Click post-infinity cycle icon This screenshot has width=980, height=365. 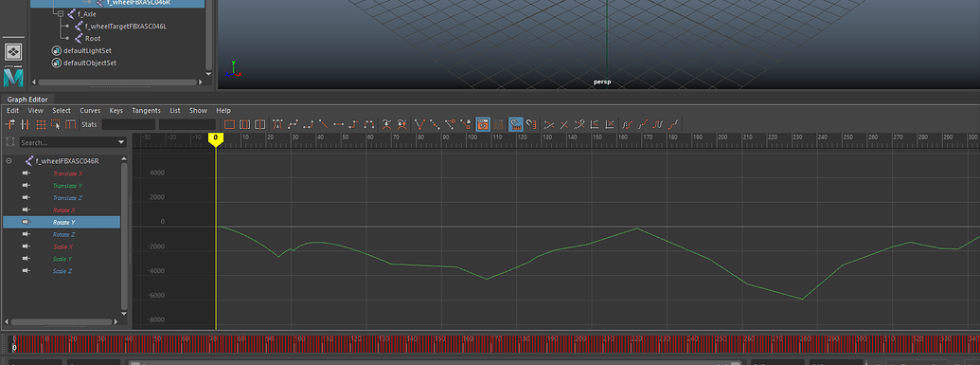coord(659,124)
